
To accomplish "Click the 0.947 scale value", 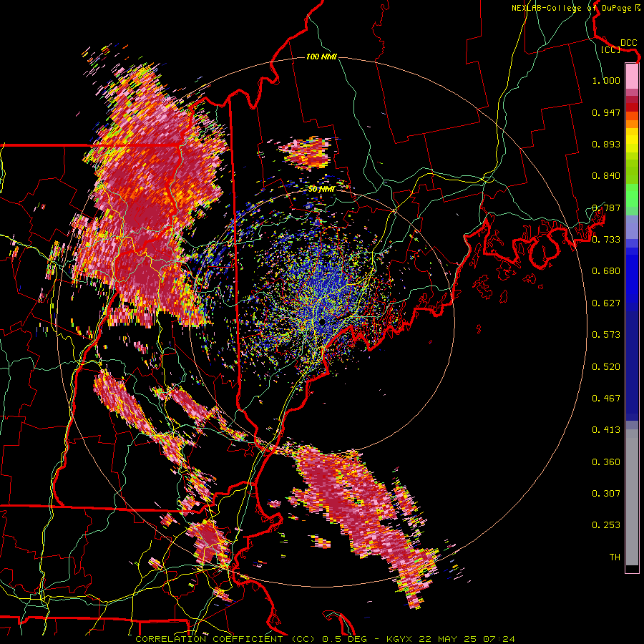I will (x=606, y=112).
